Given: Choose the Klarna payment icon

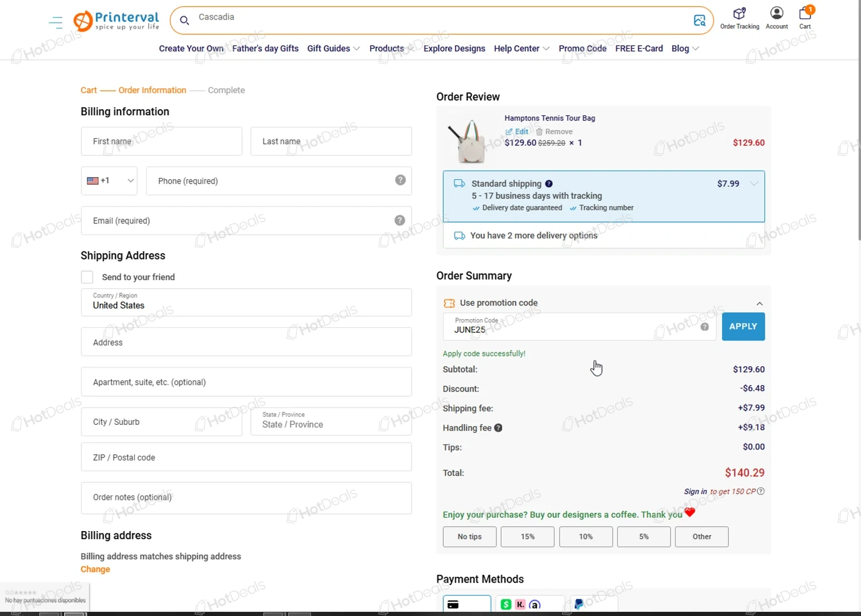Looking at the screenshot, I should pyautogui.click(x=520, y=604).
